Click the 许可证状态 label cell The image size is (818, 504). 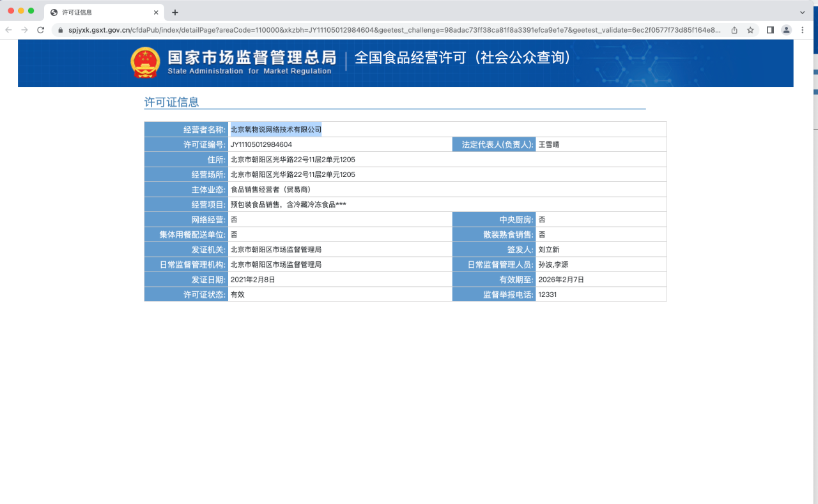pos(187,294)
